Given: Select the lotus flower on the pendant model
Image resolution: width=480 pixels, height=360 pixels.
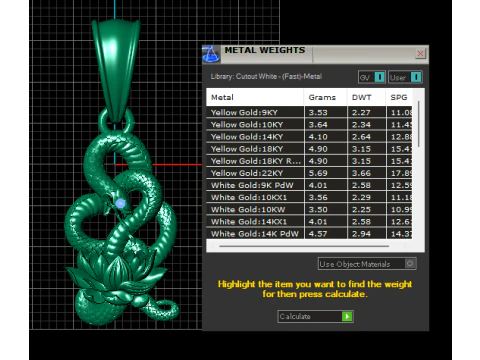Looking at the screenshot, I should [x=116, y=277].
